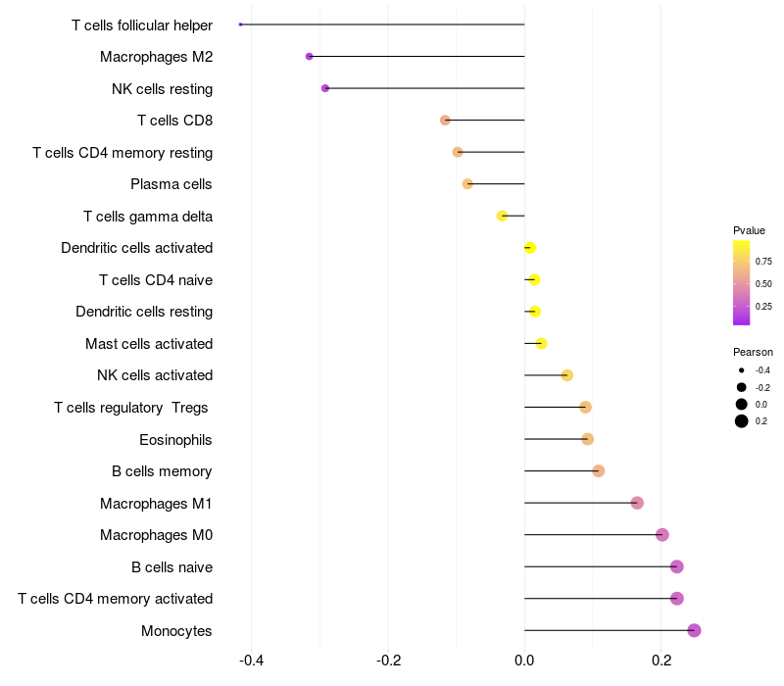Click the Eosinophils axis label
This screenshot has height=686, width=784.
point(175,439)
